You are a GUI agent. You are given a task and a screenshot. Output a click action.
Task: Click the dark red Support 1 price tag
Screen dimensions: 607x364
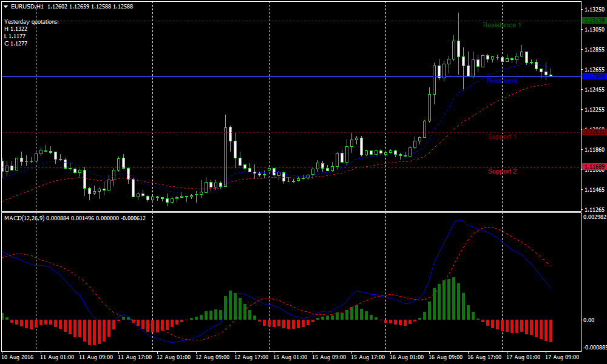[592, 132]
